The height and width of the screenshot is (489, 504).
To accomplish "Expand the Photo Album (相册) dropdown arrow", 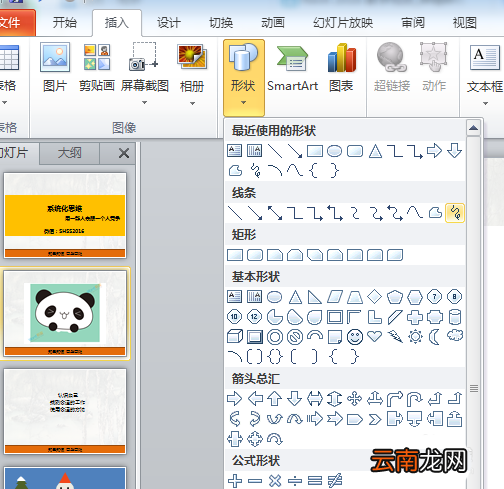I will 192,103.
